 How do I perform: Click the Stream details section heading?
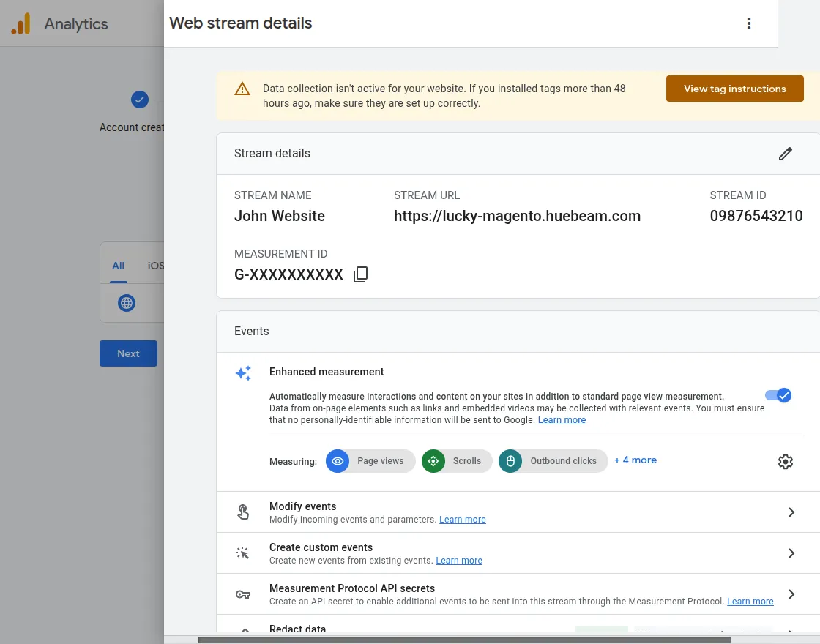(x=272, y=154)
